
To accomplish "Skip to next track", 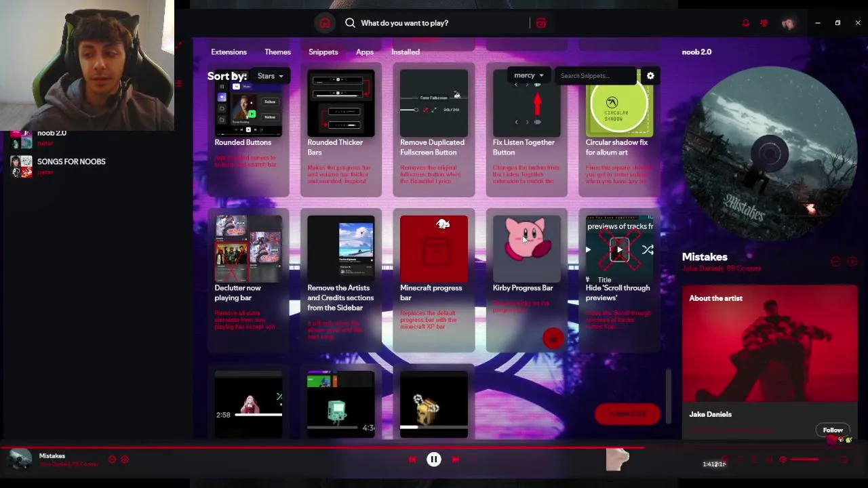I will [x=456, y=460].
